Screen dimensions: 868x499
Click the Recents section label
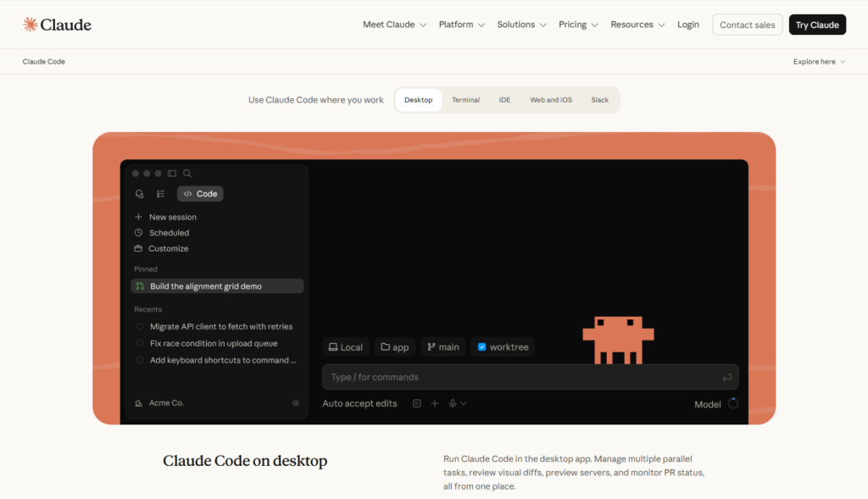147,309
